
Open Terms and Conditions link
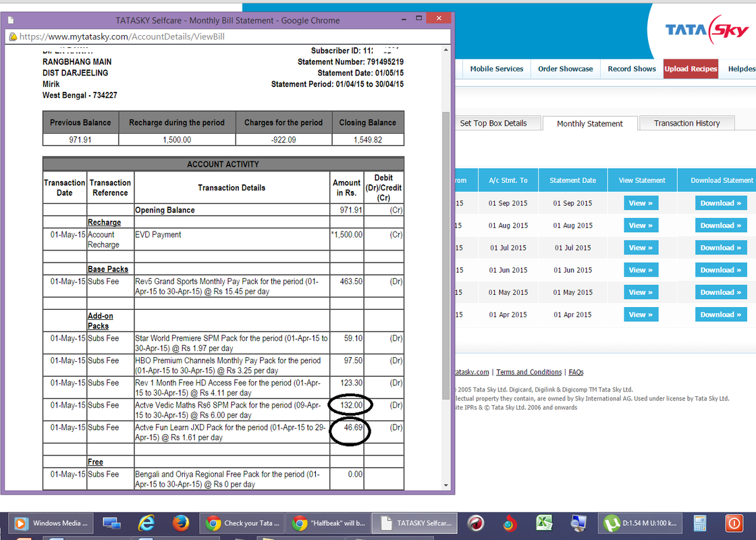(529, 372)
